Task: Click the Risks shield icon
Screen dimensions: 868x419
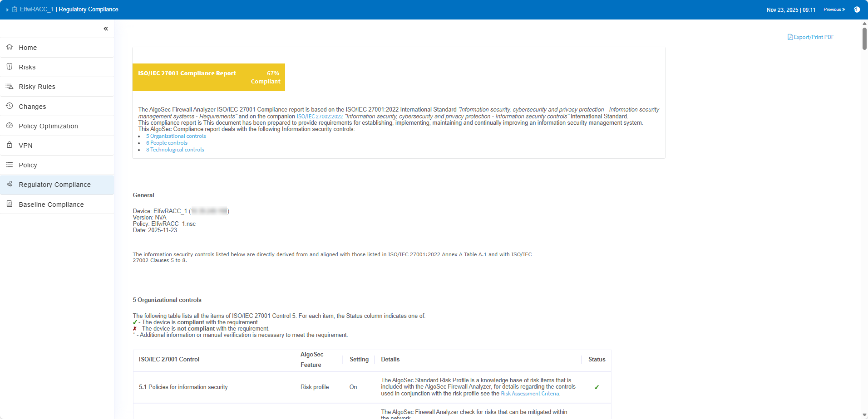Action: click(x=10, y=67)
